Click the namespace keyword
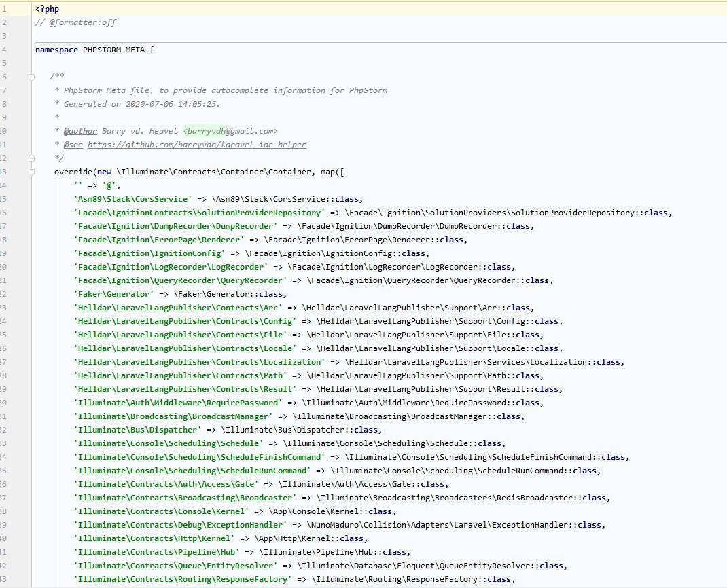The height and width of the screenshot is (588, 727). [56, 50]
